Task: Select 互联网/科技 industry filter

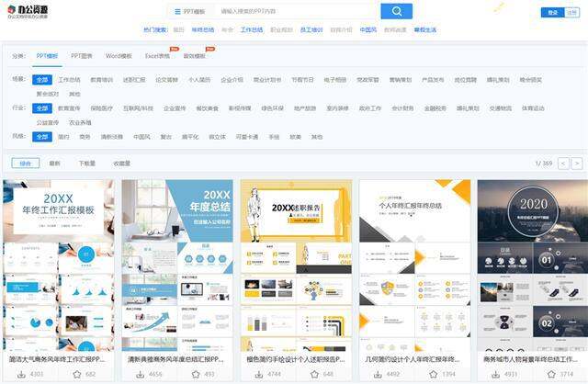Action: point(138,108)
